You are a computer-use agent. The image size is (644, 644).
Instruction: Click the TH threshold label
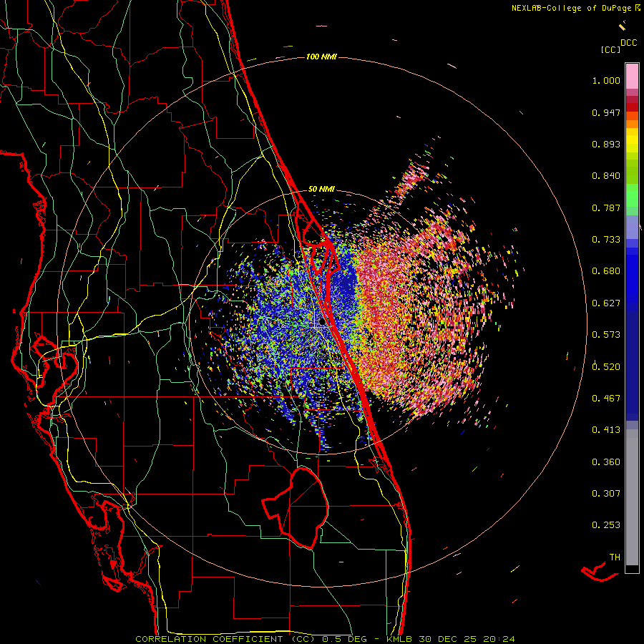615,557
